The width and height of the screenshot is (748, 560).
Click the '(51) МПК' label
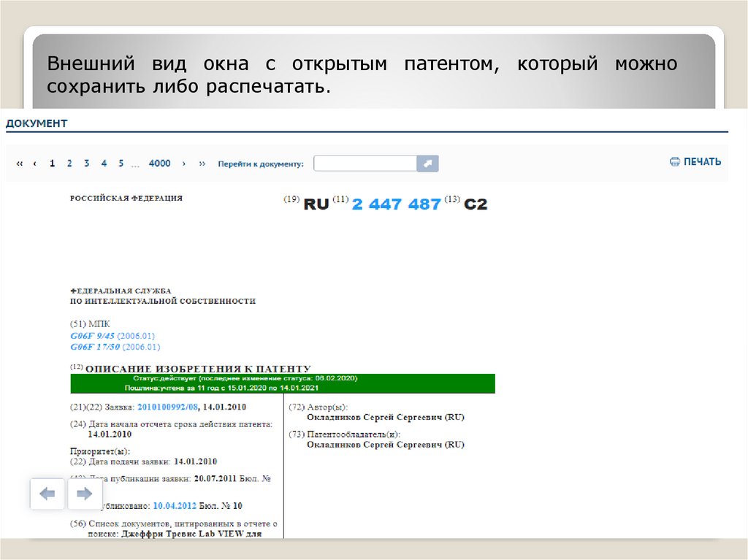[x=90, y=324]
